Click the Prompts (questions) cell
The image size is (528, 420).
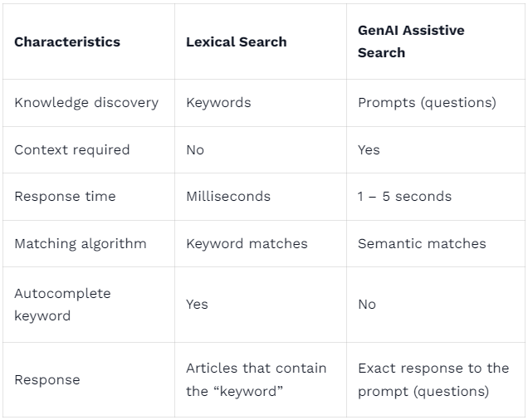pos(427,103)
